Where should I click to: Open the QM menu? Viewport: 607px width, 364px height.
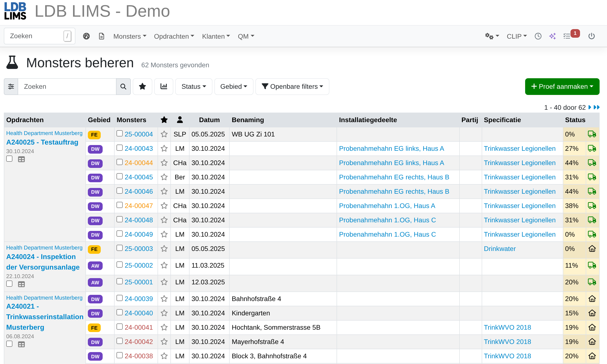(246, 36)
